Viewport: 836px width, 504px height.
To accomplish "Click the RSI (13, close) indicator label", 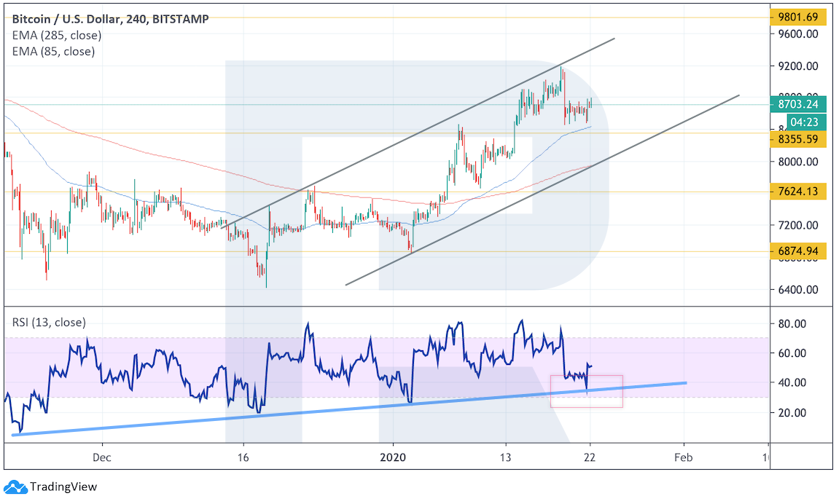I will [48, 322].
